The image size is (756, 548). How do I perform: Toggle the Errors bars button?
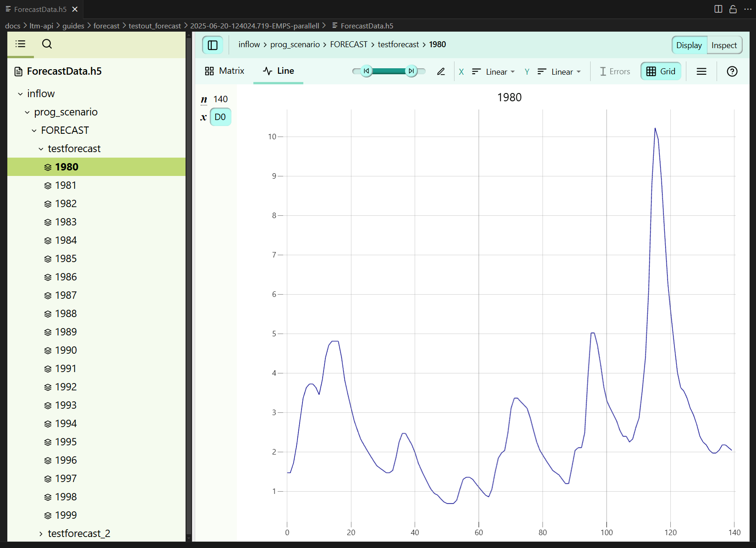[x=614, y=71]
